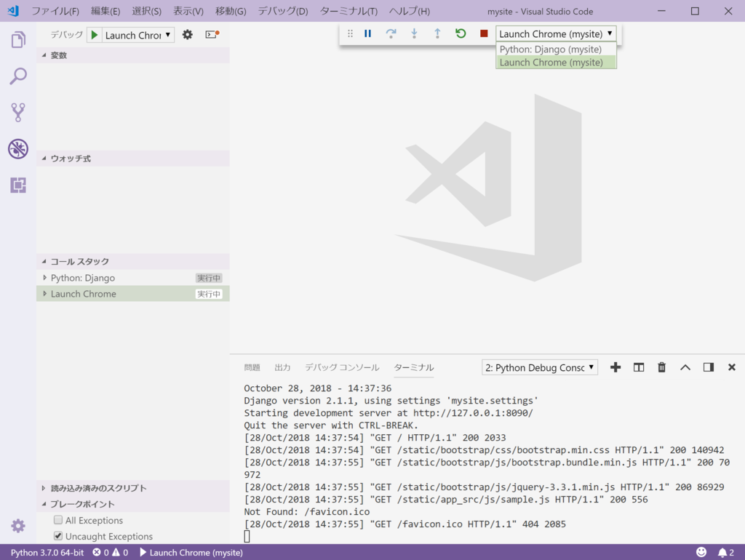The height and width of the screenshot is (560, 745).
Task: Send feedback via smiley icon
Action: point(701,552)
